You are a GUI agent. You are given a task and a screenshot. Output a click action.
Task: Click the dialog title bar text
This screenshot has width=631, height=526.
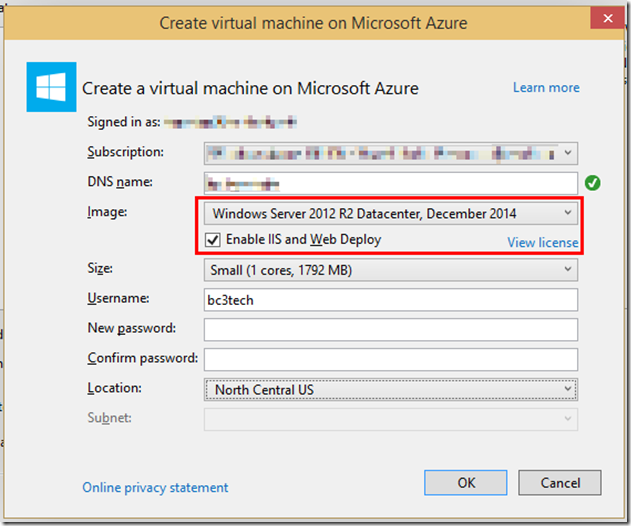pyautogui.click(x=313, y=23)
